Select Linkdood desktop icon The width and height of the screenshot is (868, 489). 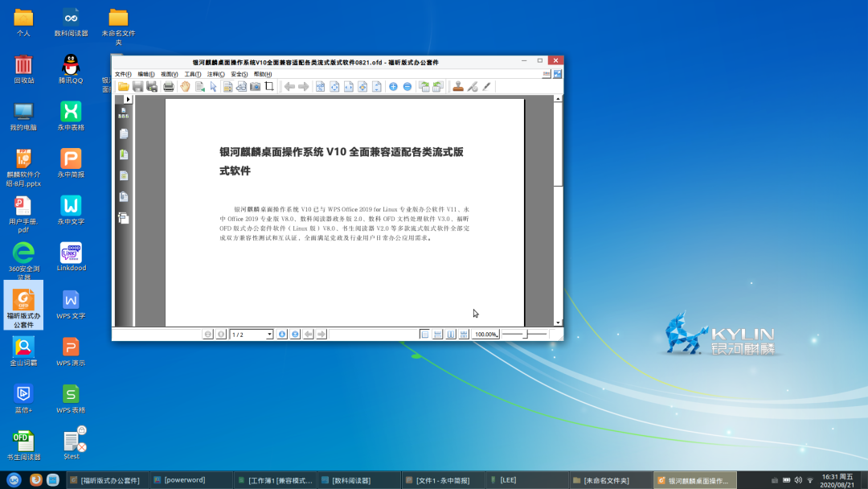click(x=71, y=257)
